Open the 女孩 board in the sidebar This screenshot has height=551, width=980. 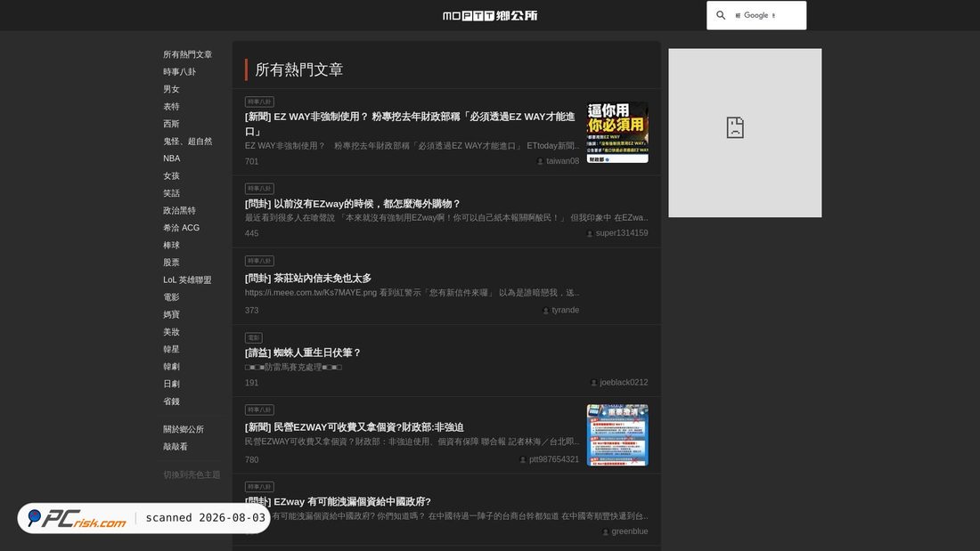(x=171, y=176)
